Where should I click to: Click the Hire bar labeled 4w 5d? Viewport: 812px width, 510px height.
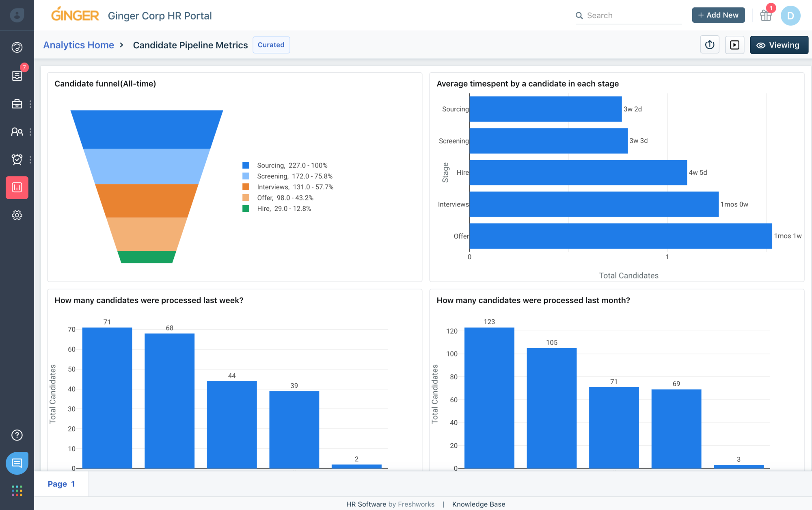[x=578, y=172]
